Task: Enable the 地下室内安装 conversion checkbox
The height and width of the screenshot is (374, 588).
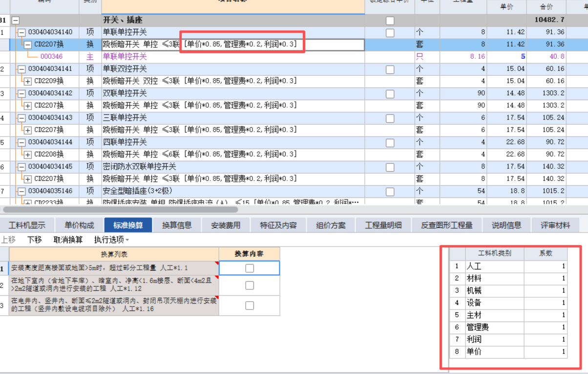Action: [250, 286]
